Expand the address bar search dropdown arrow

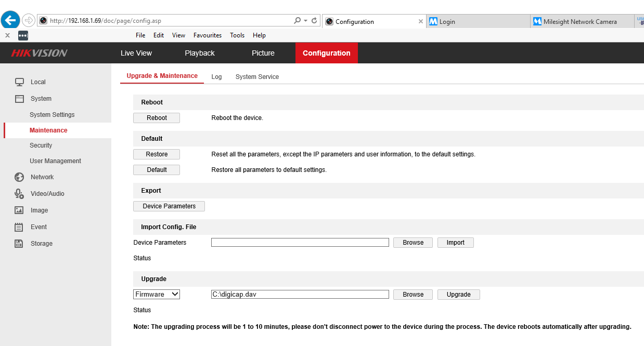305,21
